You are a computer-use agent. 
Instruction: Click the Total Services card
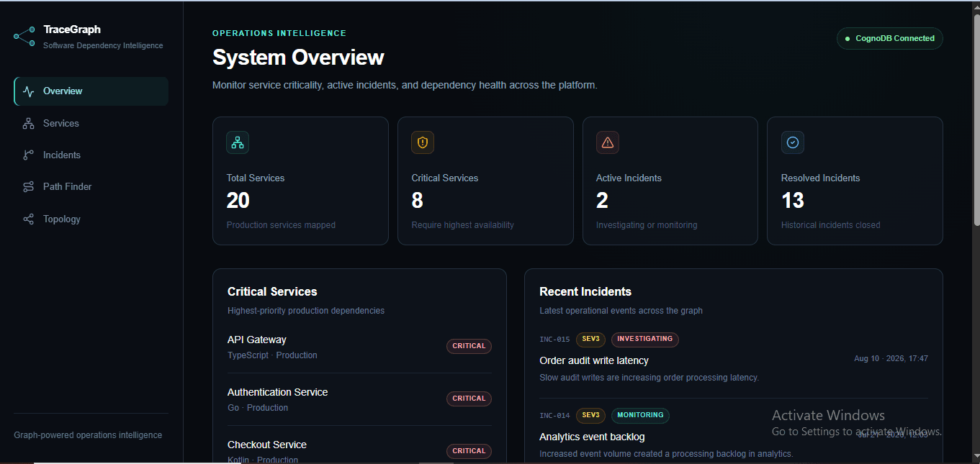click(300, 181)
